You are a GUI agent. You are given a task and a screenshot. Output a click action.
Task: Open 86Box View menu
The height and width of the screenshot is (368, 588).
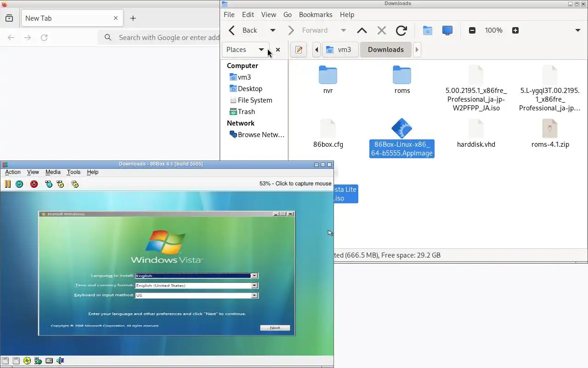33,172
